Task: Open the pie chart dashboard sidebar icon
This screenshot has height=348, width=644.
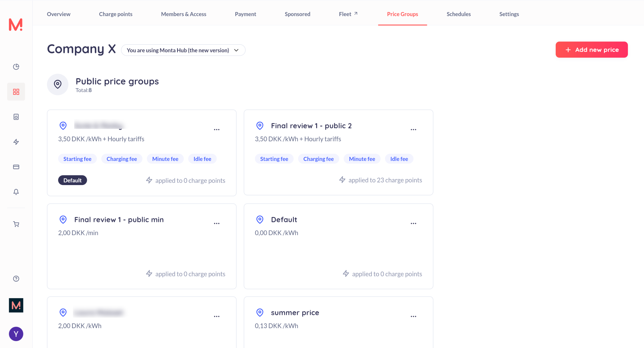Action: pos(16,67)
